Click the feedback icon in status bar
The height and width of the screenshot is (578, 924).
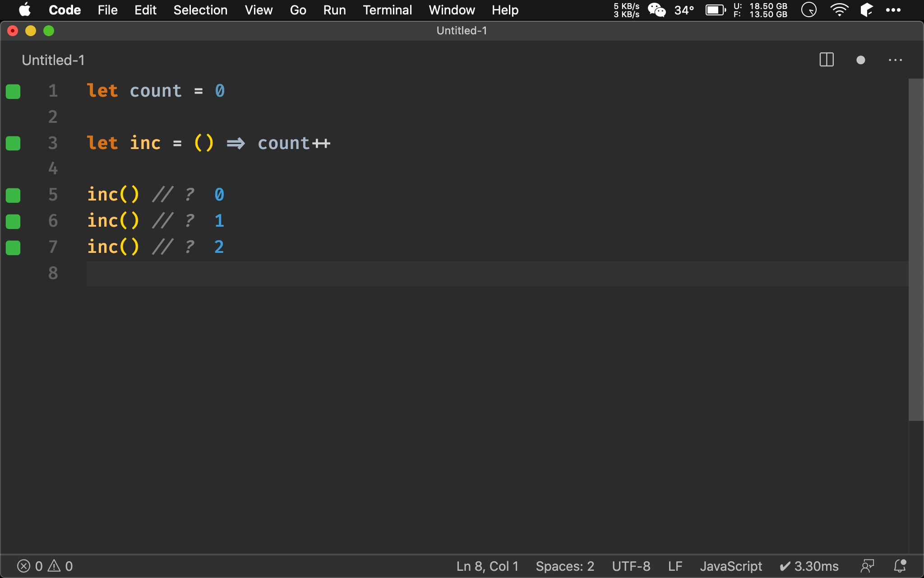[x=867, y=566]
